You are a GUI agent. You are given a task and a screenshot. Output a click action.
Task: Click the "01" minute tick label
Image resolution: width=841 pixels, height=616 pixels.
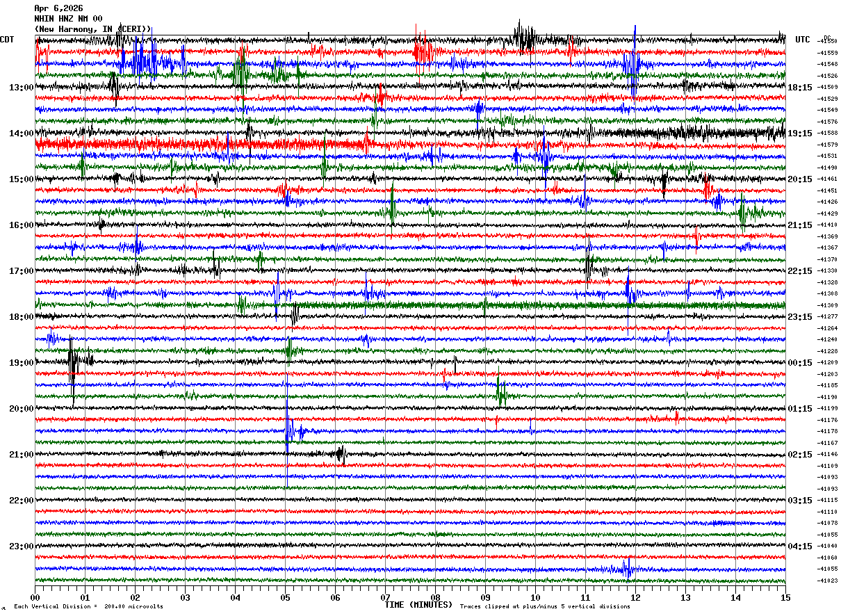click(x=85, y=598)
